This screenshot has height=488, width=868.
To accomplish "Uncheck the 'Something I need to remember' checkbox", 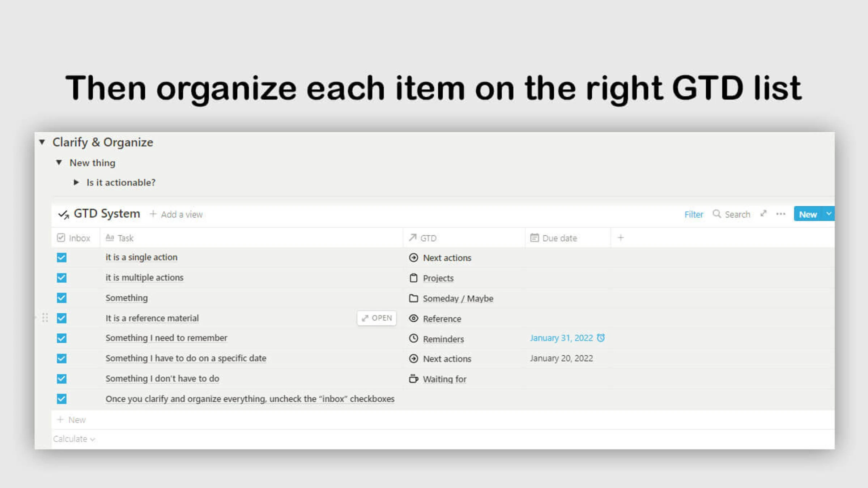I will coord(61,338).
